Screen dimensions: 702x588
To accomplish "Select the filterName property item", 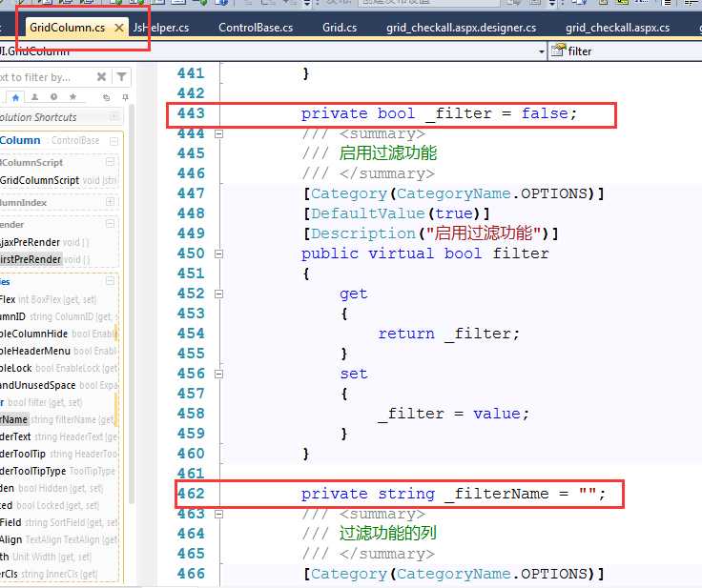I will [57, 419].
